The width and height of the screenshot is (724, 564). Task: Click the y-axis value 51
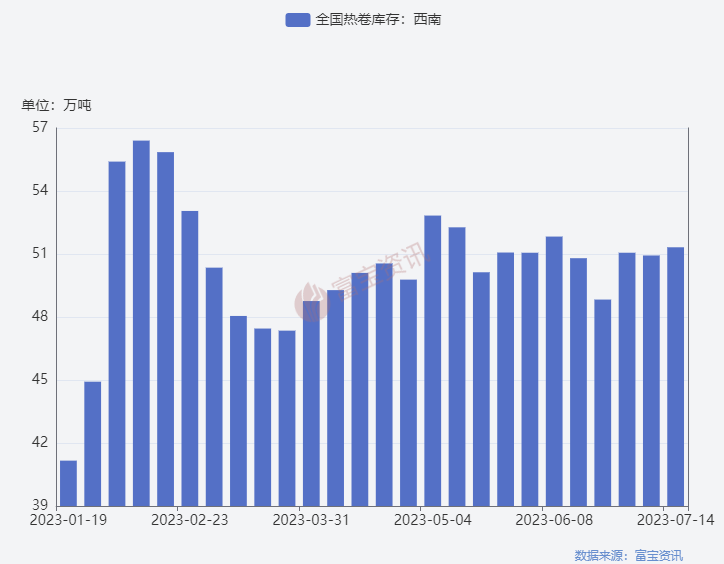(x=40, y=254)
